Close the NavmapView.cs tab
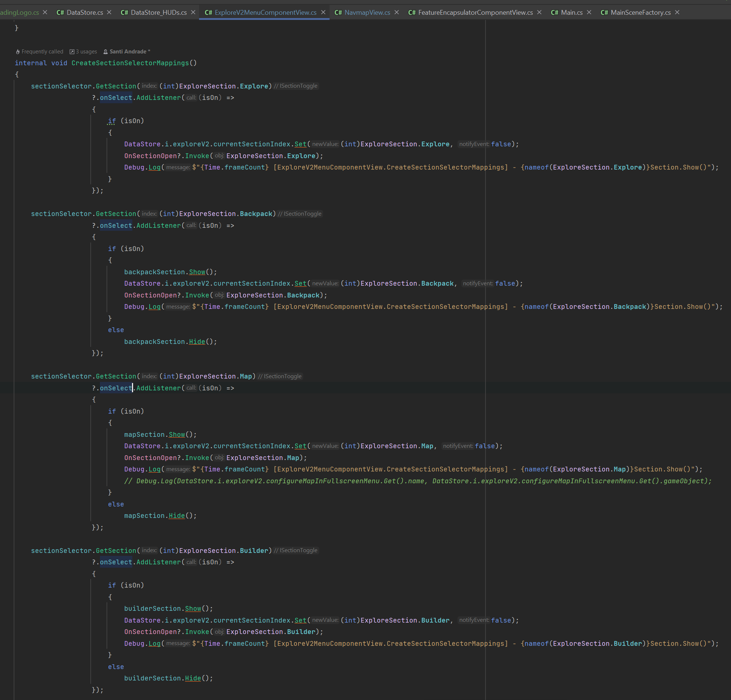The height and width of the screenshot is (700, 731). coord(396,12)
